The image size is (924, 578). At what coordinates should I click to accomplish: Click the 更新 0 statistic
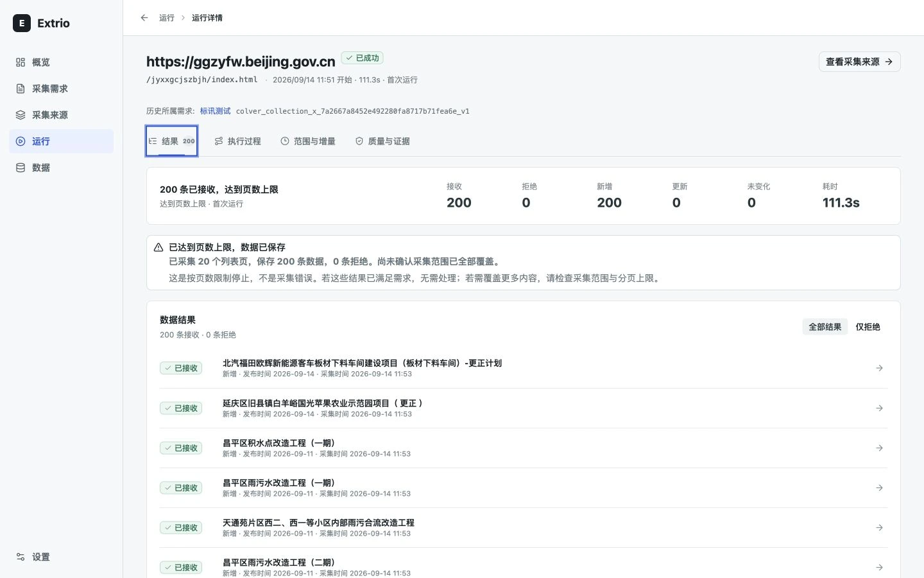coord(680,196)
